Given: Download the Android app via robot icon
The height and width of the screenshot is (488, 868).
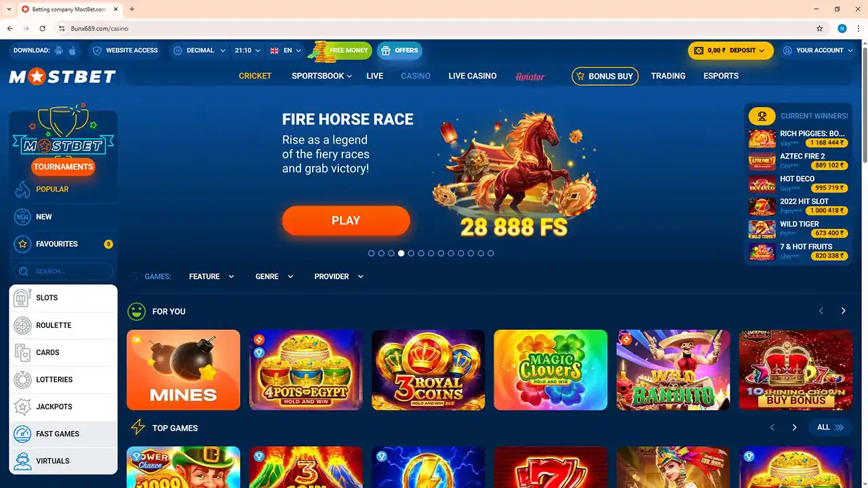Looking at the screenshot, I should (x=59, y=50).
